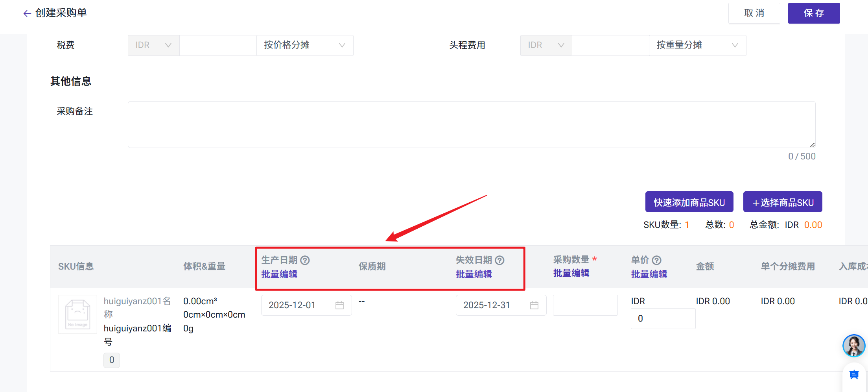
Task: Click 批量编辑 under 采购数量
Action: coord(571,273)
